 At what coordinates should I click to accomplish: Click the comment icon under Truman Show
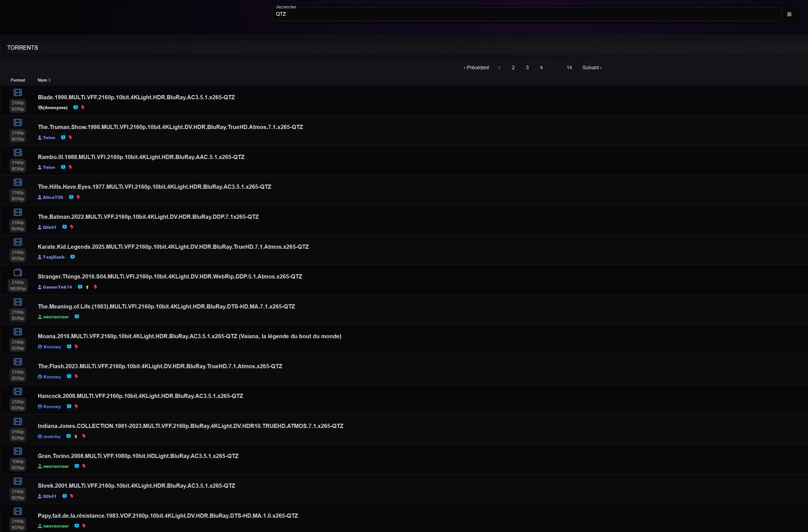(x=63, y=137)
